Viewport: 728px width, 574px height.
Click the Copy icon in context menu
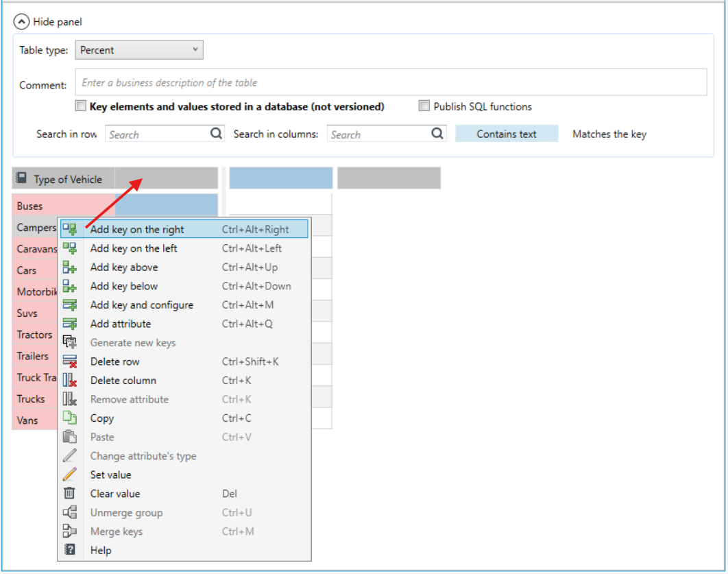pos(70,418)
